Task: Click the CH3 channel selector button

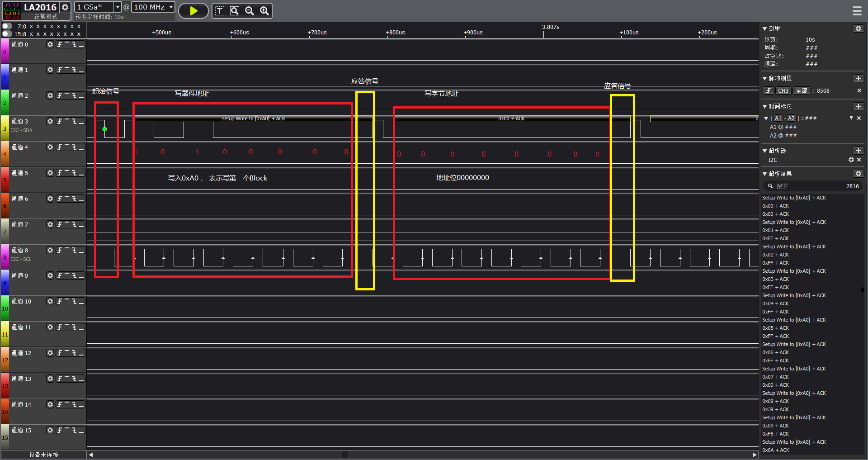Action: tap(783, 90)
